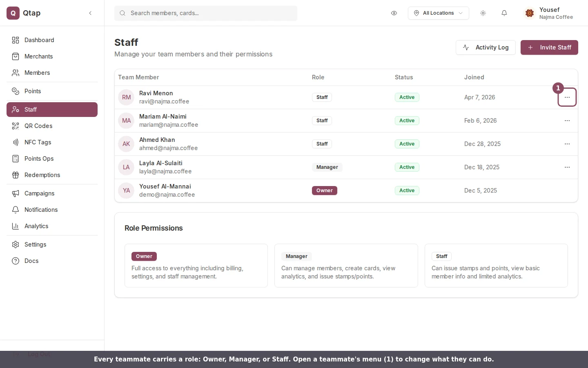
Task: Click the Settings gear icon
Action: 16,245
